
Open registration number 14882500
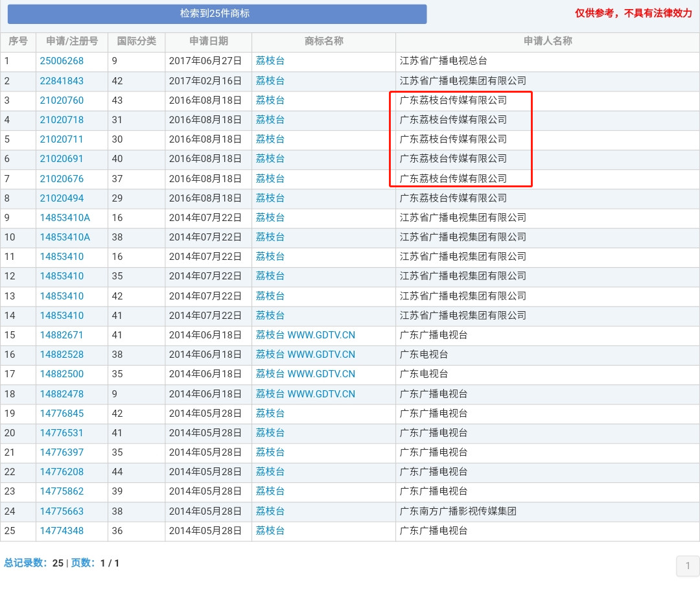(62, 374)
